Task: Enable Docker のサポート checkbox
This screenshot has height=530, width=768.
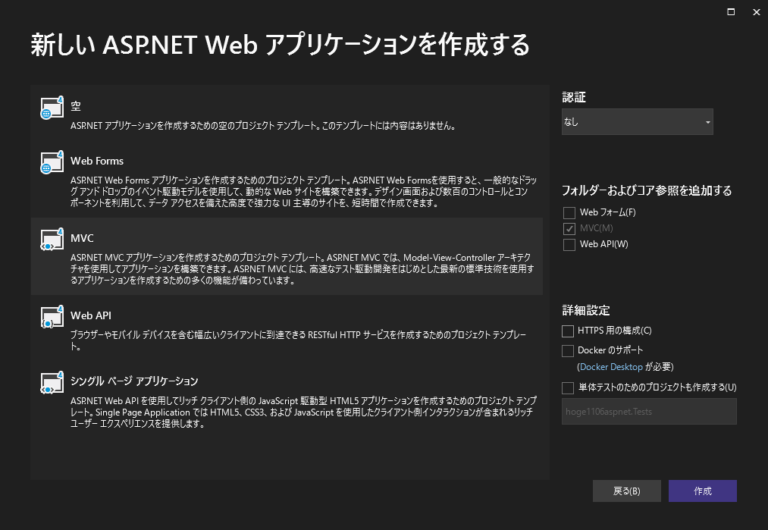Action: (x=569, y=351)
